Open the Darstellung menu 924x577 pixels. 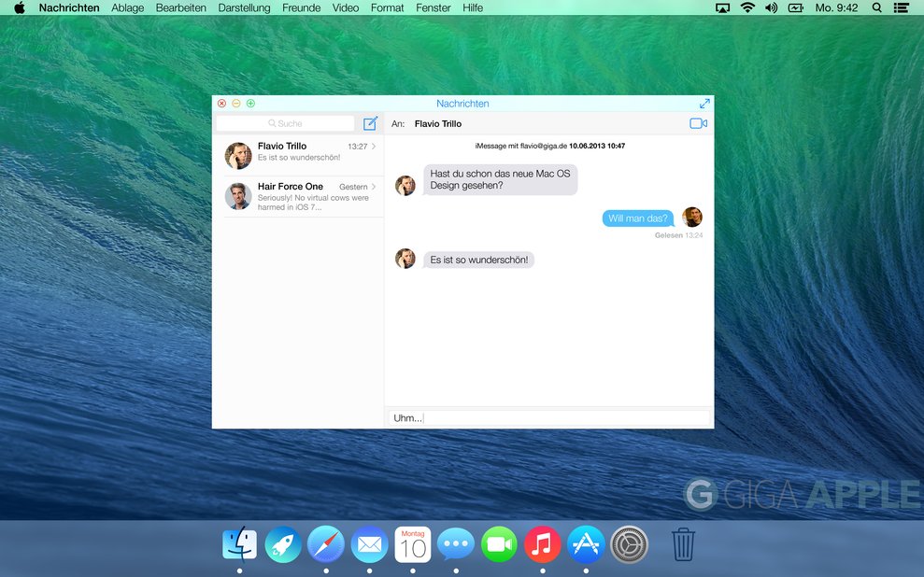tap(244, 7)
